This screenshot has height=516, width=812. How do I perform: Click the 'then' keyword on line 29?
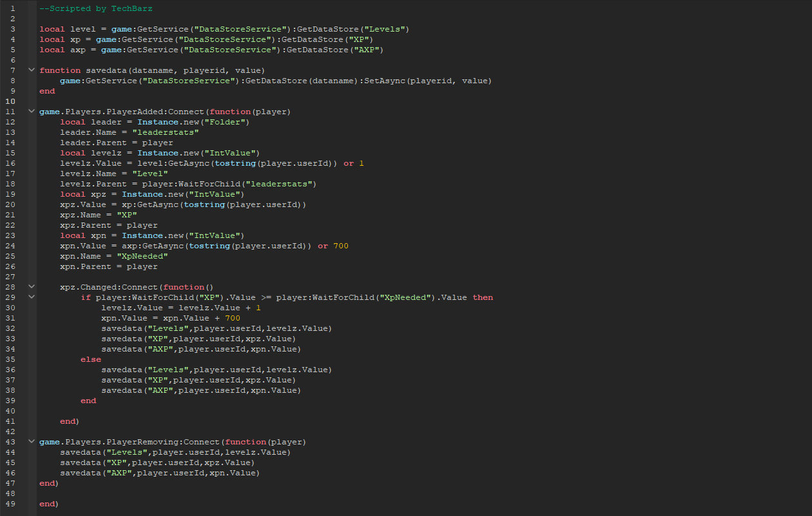483,298
